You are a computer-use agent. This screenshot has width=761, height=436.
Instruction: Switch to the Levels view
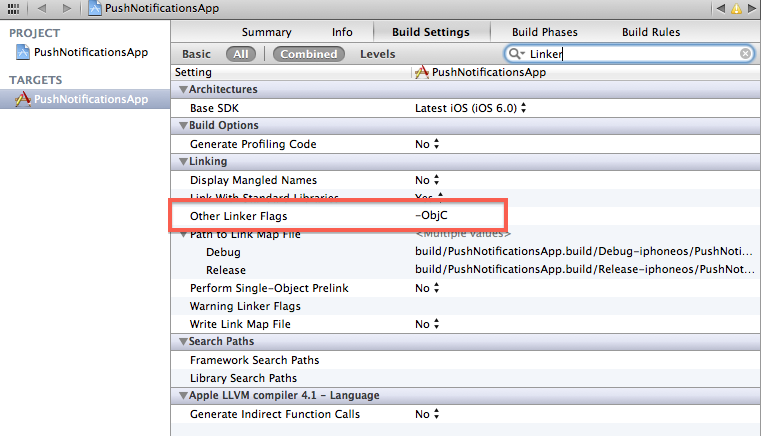click(378, 54)
